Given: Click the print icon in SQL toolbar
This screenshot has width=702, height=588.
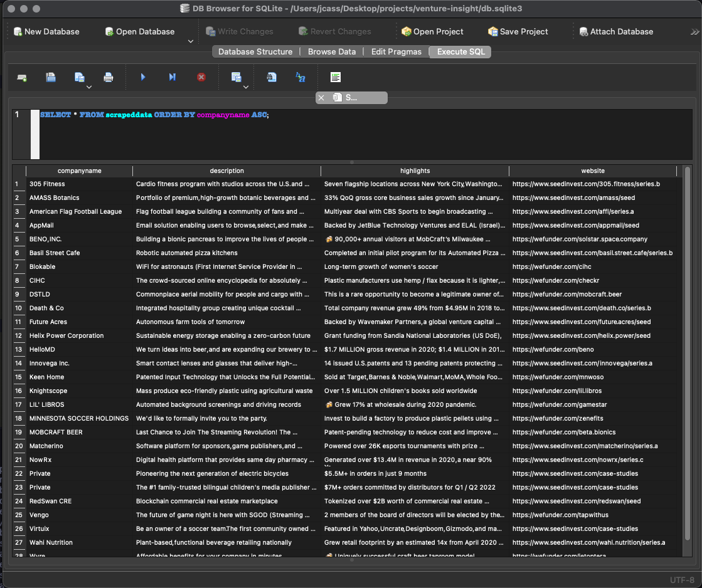Looking at the screenshot, I should pyautogui.click(x=109, y=77).
